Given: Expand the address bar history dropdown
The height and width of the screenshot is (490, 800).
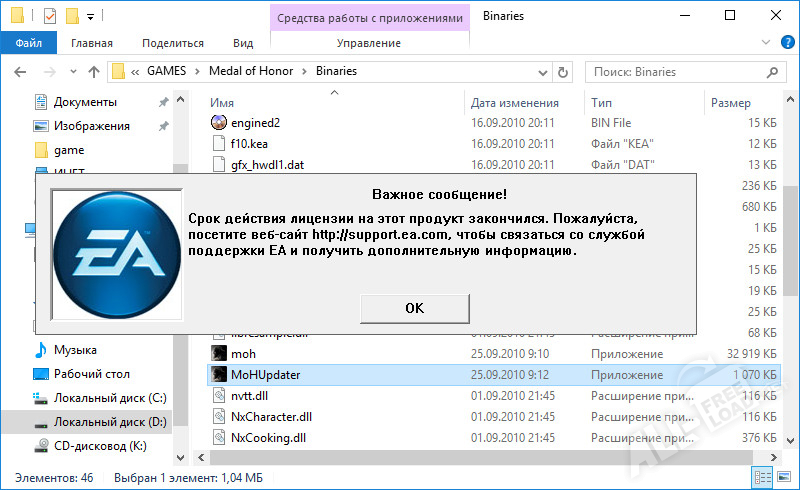Looking at the screenshot, I should [540, 72].
